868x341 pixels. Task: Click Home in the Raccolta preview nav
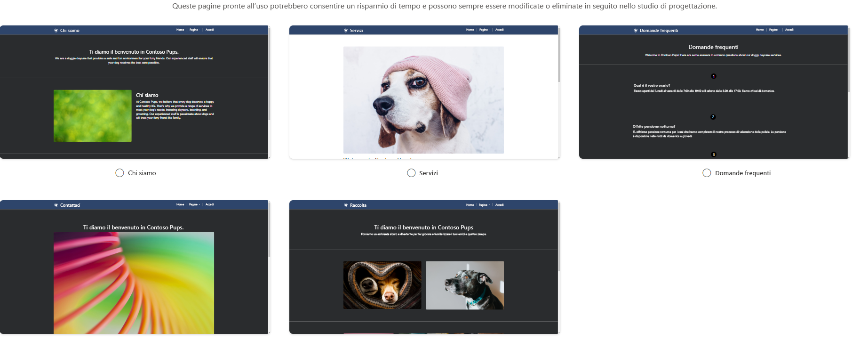[x=470, y=205]
